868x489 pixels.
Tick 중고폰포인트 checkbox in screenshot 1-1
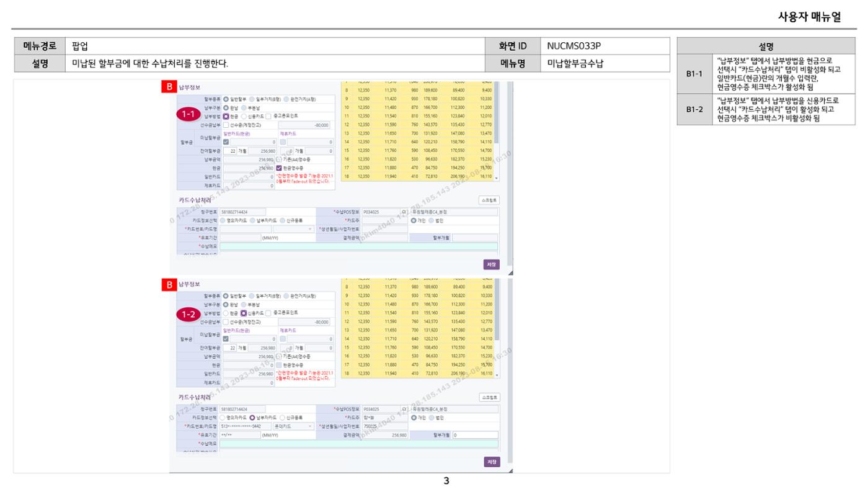268,117
